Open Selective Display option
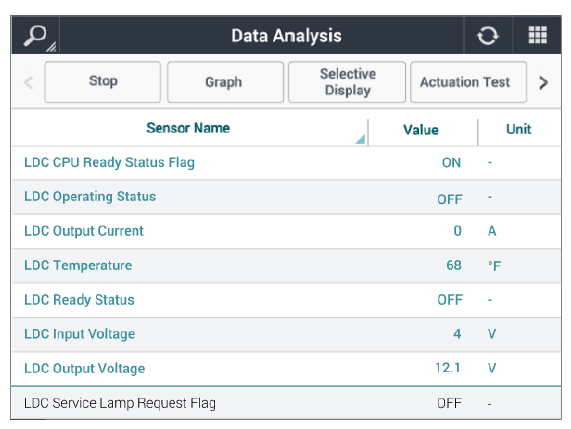Screen dimensions: 571x429 [x=347, y=82]
